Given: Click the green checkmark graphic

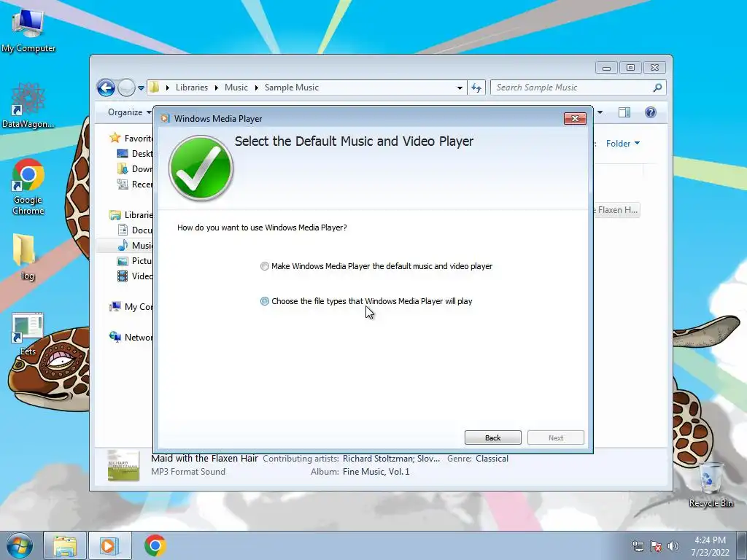Looking at the screenshot, I should pos(201,168).
